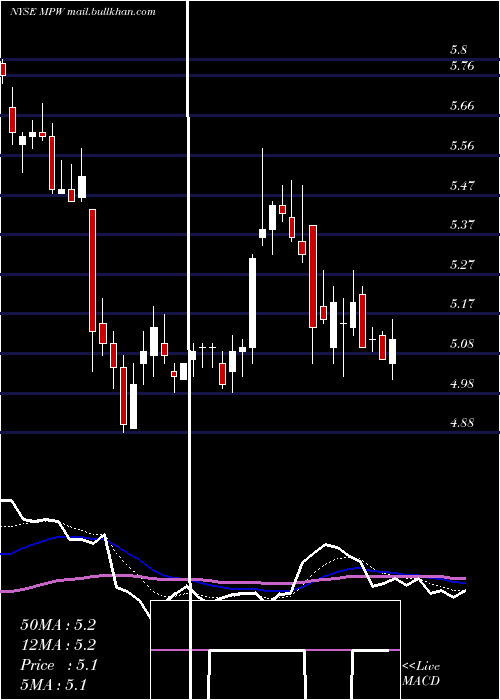Click the 5.08 price axis label

point(462,344)
